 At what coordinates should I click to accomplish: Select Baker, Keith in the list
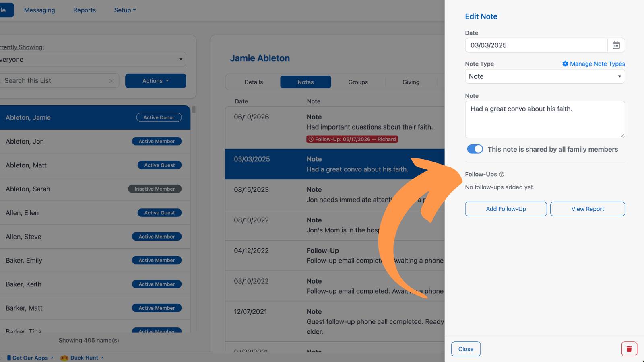pyautogui.click(x=95, y=284)
